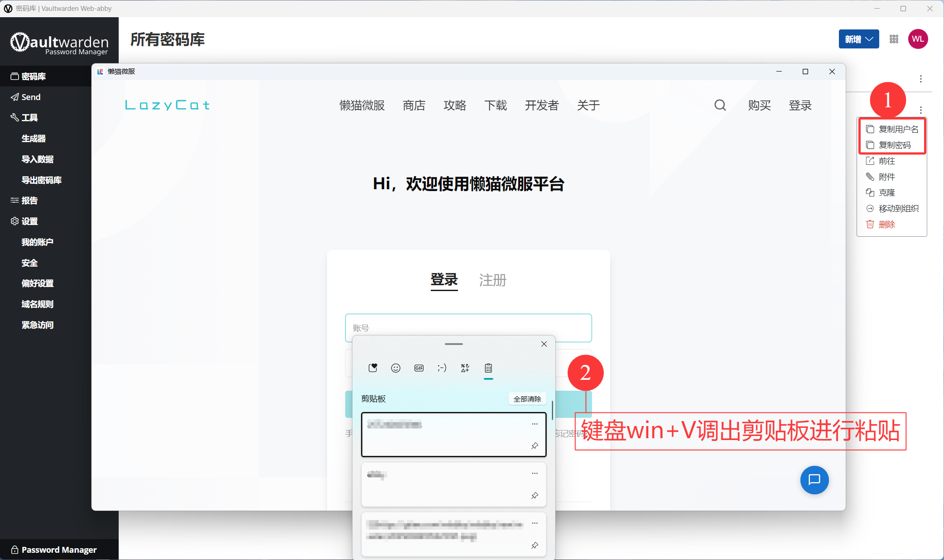Open the top vault list options kebab menu
This screenshot has width=944, height=560.
[x=920, y=79]
